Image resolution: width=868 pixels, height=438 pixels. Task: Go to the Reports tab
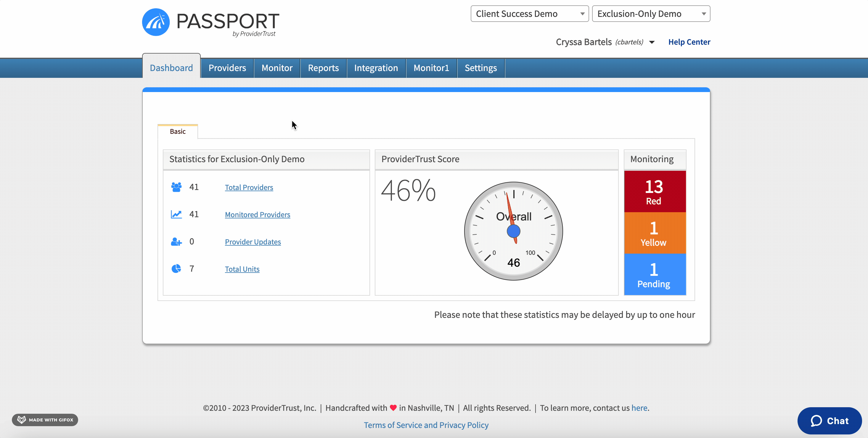323,68
